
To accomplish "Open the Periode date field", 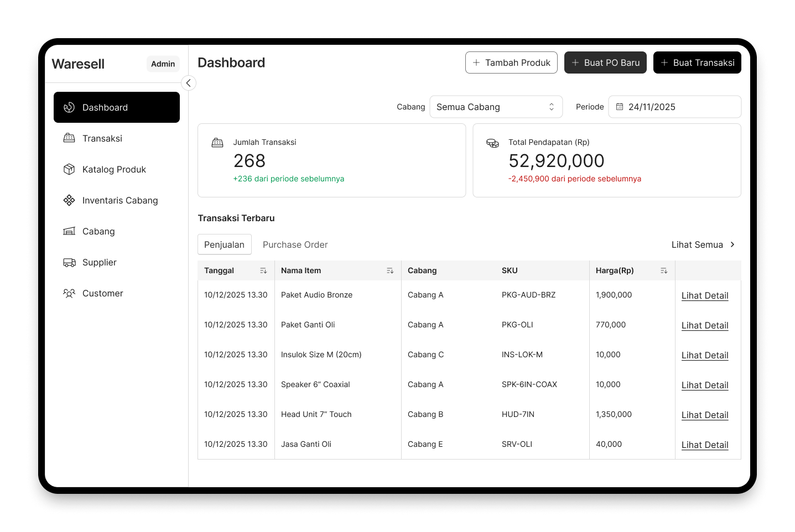I will click(674, 107).
